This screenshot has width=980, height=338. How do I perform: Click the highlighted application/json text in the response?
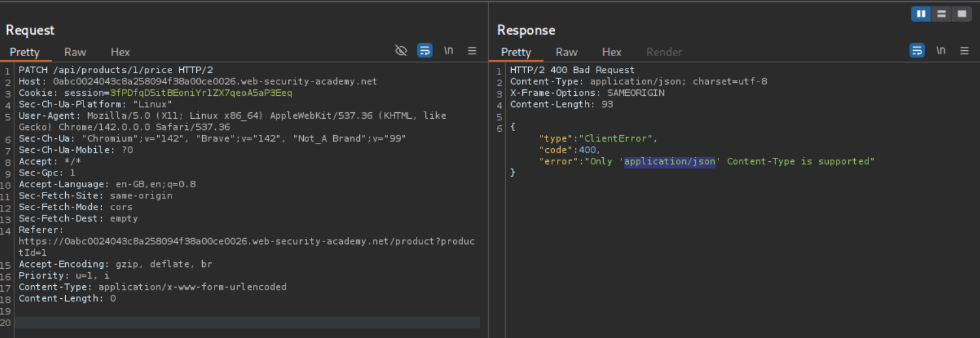coord(670,161)
